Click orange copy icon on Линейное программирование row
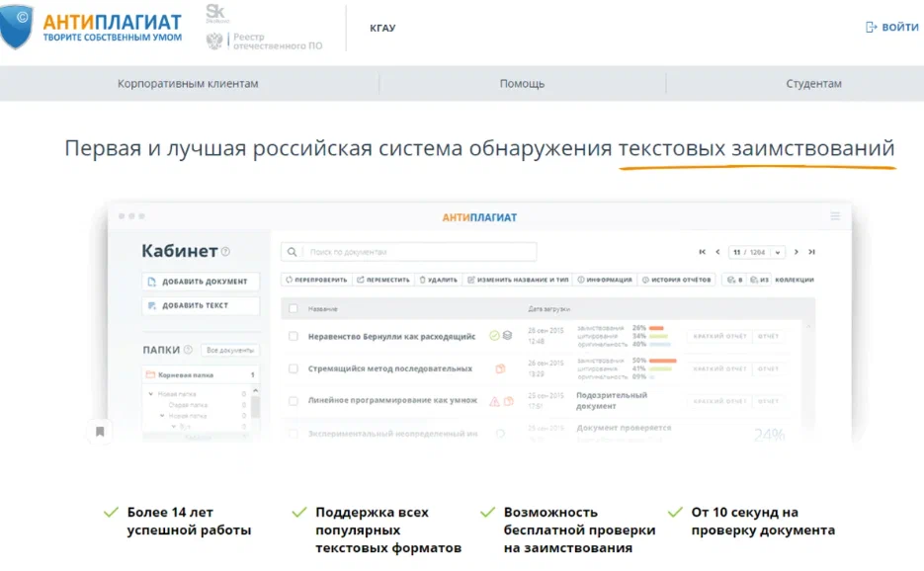The width and height of the screenshot is (924, 571). point(509,401)
